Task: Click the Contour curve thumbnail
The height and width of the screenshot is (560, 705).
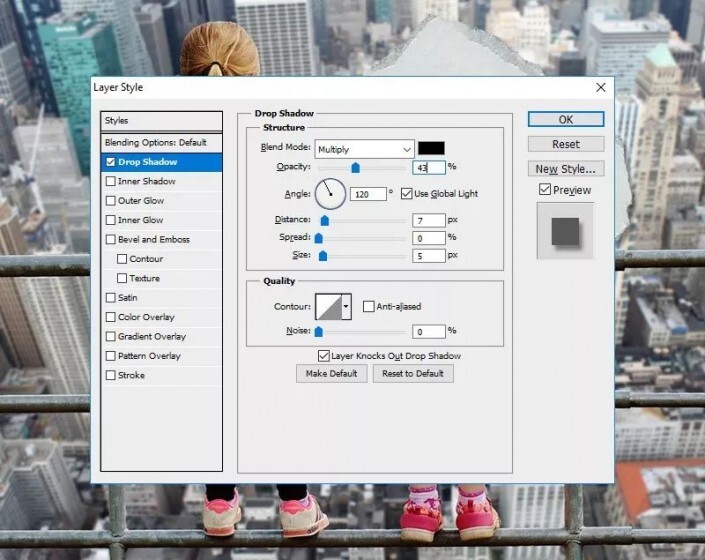Action: point(328,307)
